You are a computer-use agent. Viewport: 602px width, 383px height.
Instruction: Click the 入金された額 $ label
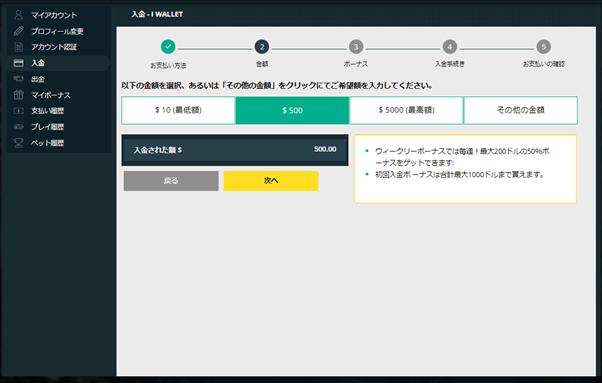(158, 150)
